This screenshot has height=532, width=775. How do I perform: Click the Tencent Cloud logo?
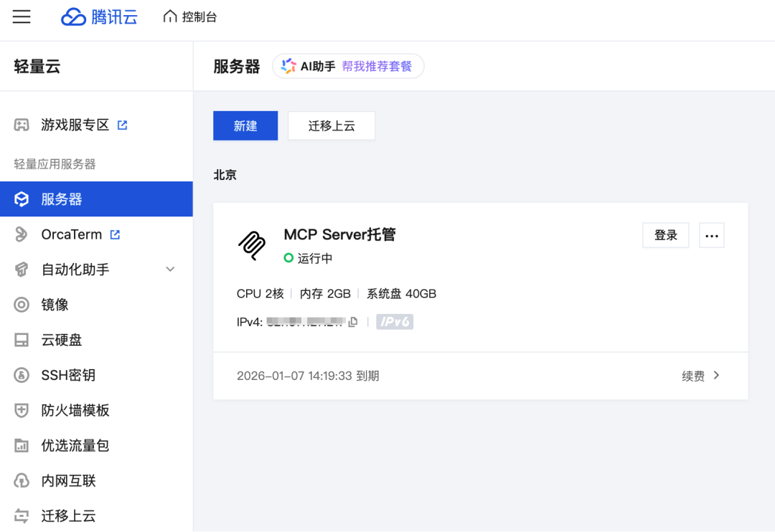pyautogui.click(x=99, y=16)
